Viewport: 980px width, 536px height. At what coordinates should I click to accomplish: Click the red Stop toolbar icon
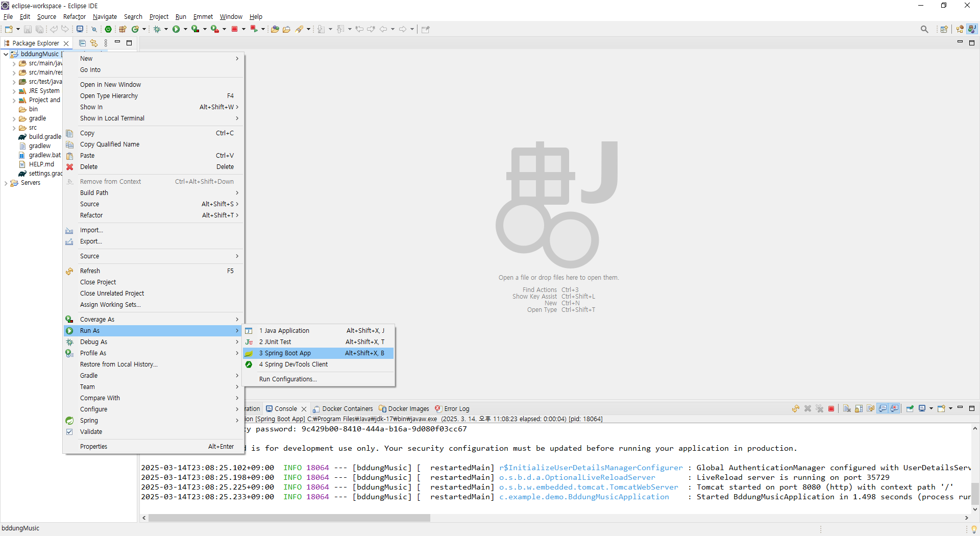(x=235, y=29)
